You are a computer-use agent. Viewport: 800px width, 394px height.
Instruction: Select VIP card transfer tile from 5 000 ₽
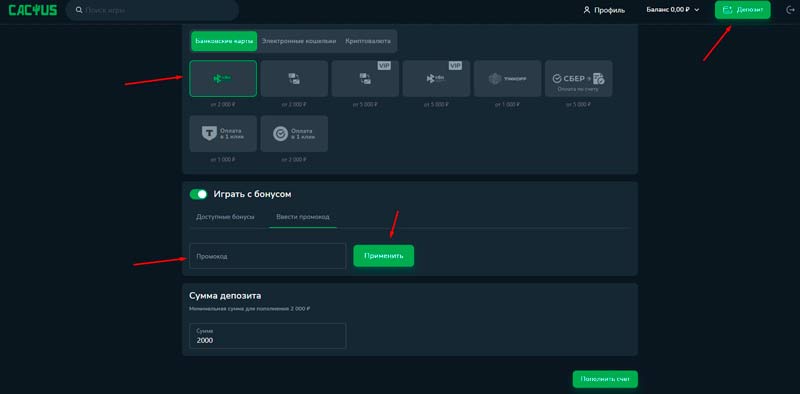tap(365, 79)
